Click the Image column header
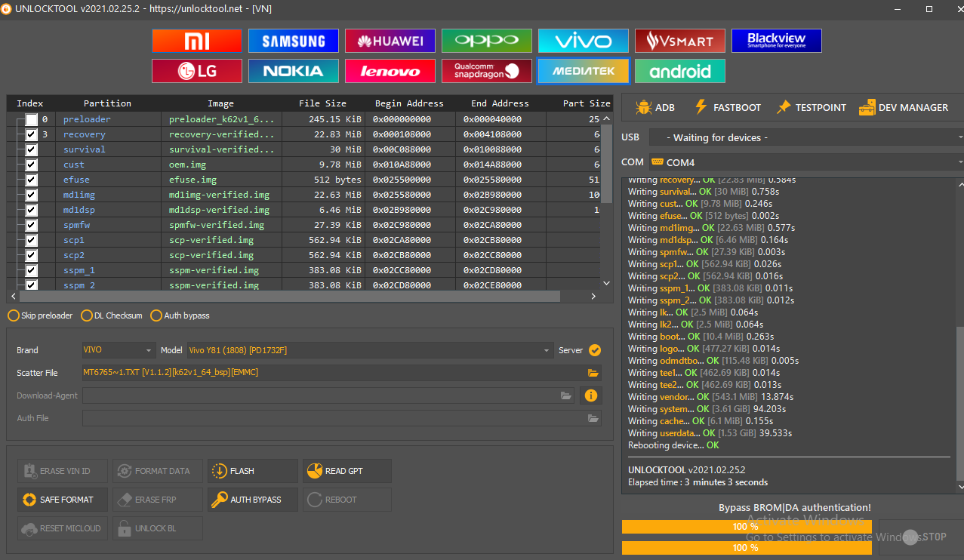This screenshot has width=964, height=560. pos(220,103)
